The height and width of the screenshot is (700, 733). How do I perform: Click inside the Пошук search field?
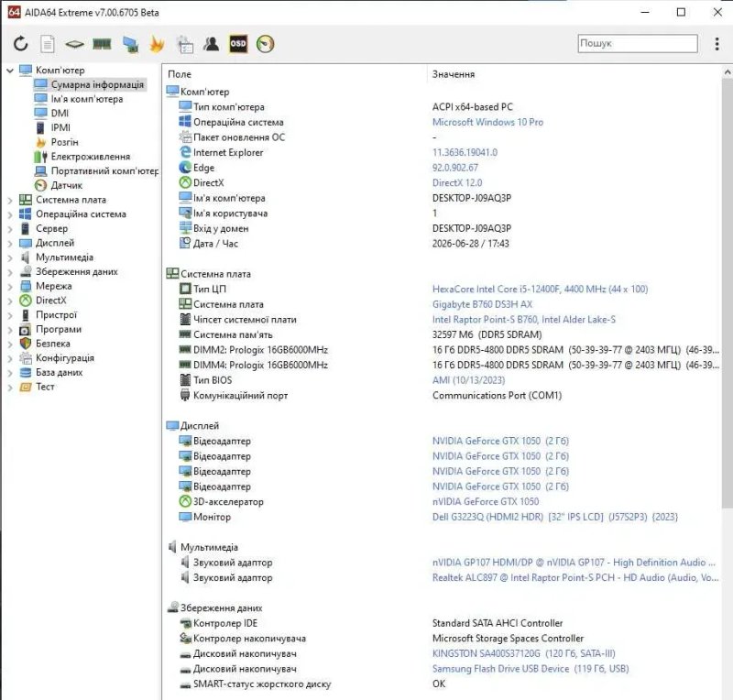coord(638,43)
